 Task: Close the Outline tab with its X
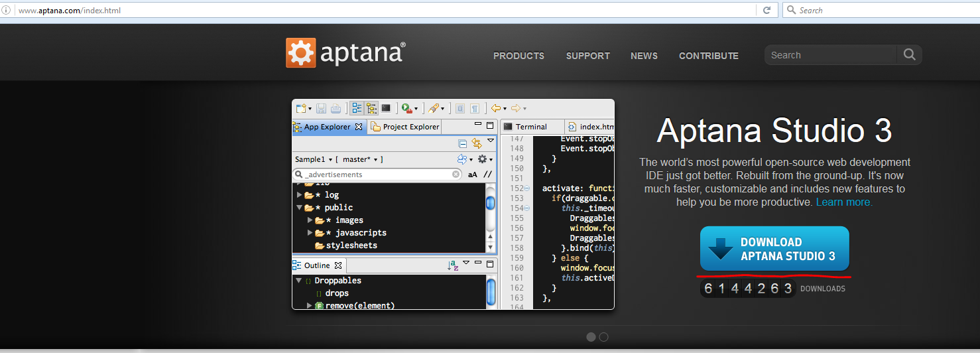point(337,265)
